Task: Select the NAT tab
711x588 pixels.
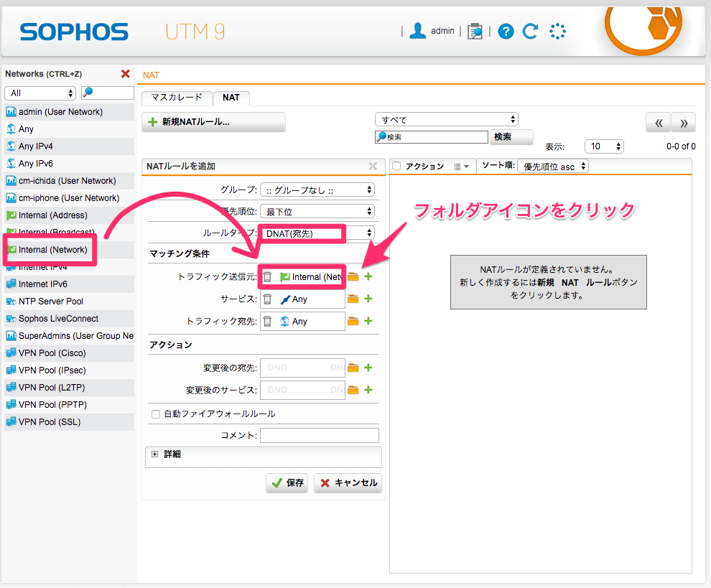Action: [x=231, y=98]
